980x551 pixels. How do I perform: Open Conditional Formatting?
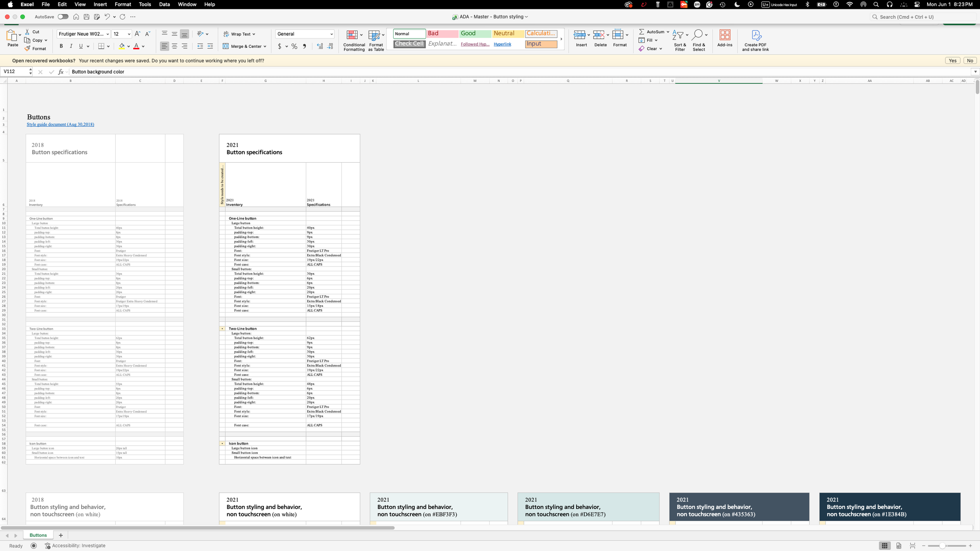point(354,40)
